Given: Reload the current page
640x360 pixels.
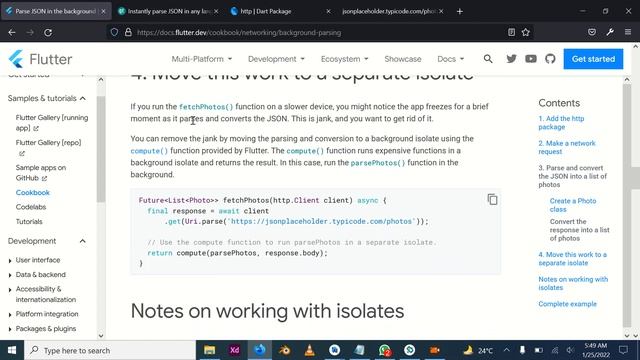Looking at the screenshot, I should (x=48, y=32).
